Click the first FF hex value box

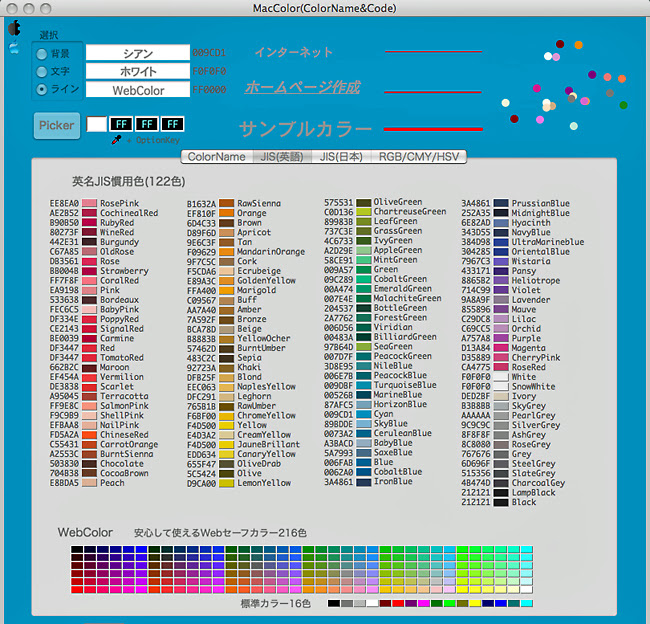click(121, 124)
